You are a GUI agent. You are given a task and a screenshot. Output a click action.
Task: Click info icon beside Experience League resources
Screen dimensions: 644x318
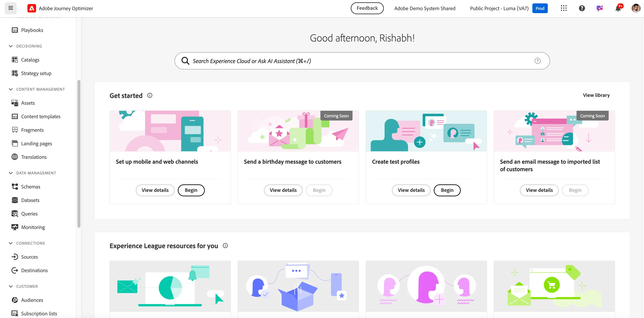tap(225, 246)
